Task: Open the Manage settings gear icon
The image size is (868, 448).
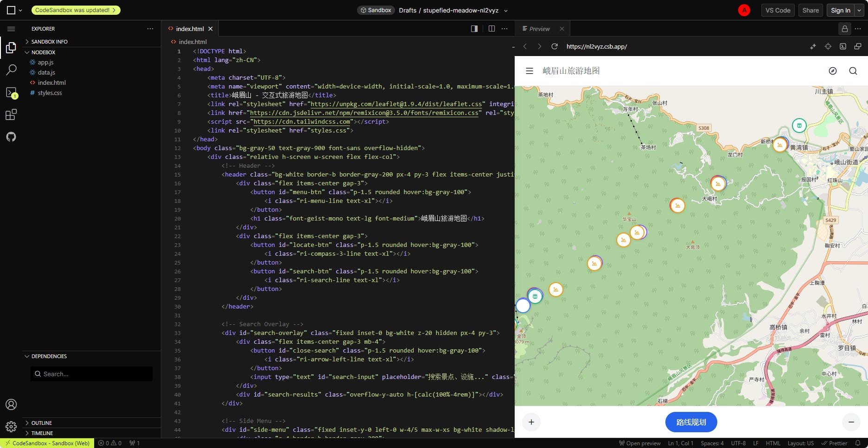Action: click(x=11, y=426)
